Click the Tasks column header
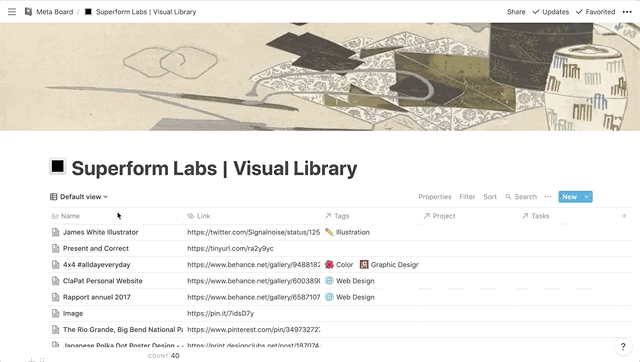This screenshot has width=640, height=362. pyautogui.click(x=567, y=216)
